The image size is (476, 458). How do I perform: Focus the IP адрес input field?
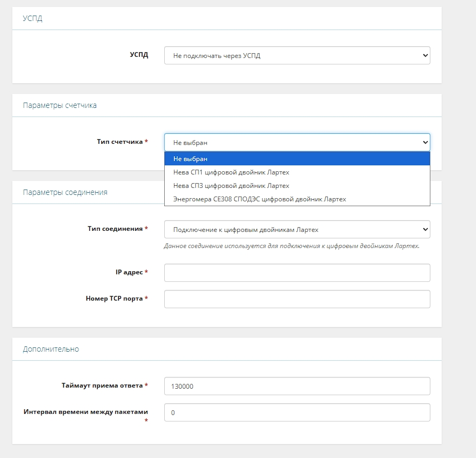(297, 273)
